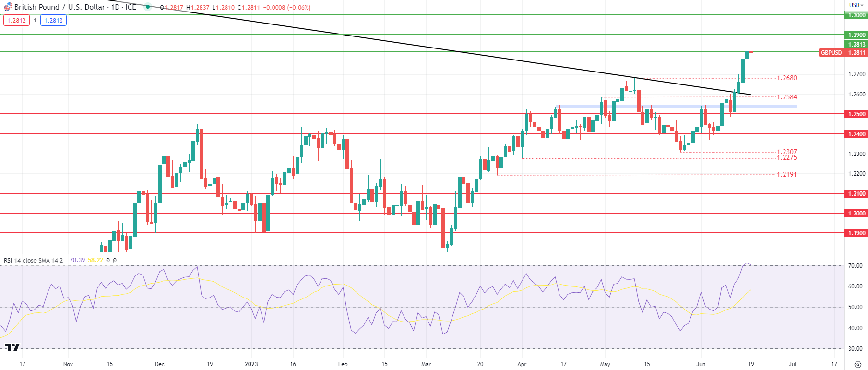Viewport: 868px width, 370px height.
Task: Click the buy price 1.2813 button
Action: 53,20
